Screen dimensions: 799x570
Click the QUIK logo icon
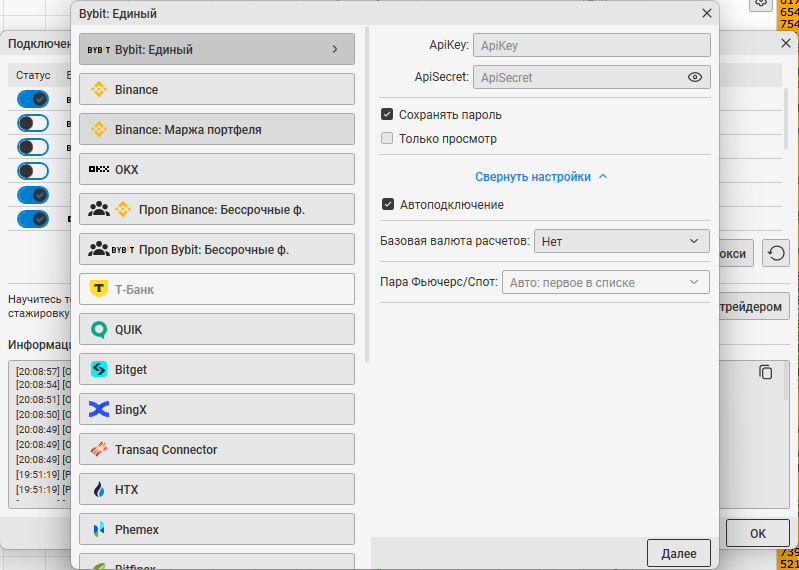tap(99, 330)
